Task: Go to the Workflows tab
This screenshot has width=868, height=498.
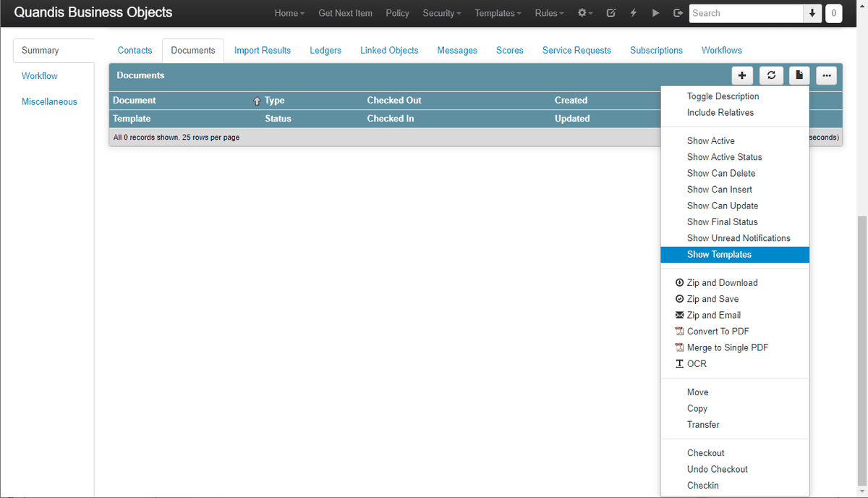Action: pyautogui.click(x=722, y=50)
